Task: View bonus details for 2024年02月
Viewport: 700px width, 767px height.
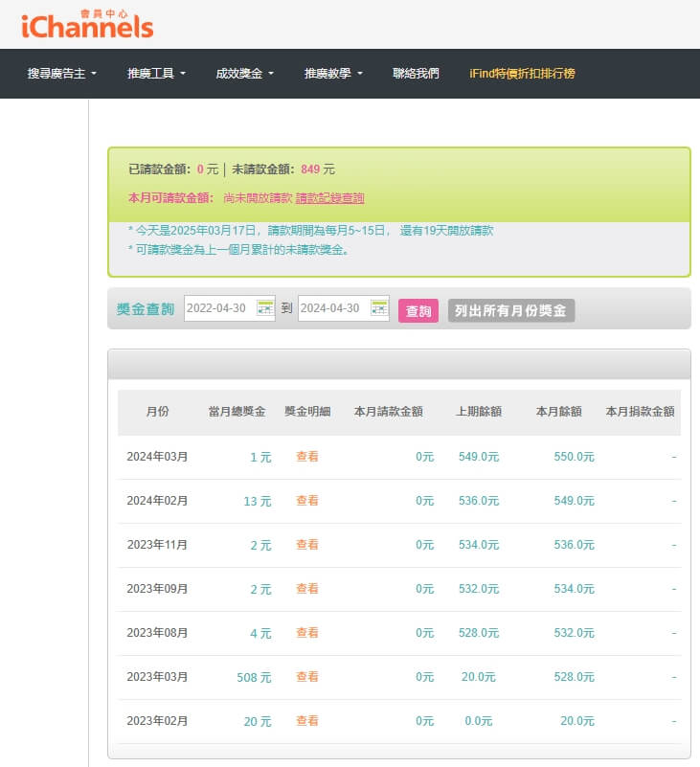Action: click(307, 501)
